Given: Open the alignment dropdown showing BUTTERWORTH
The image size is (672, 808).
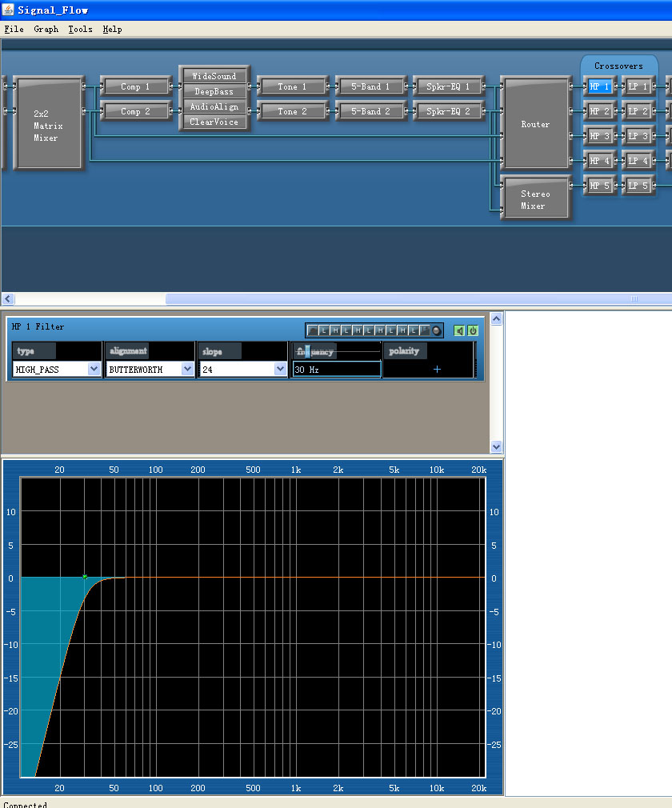Looking at the screenshot, I should 150,370.
